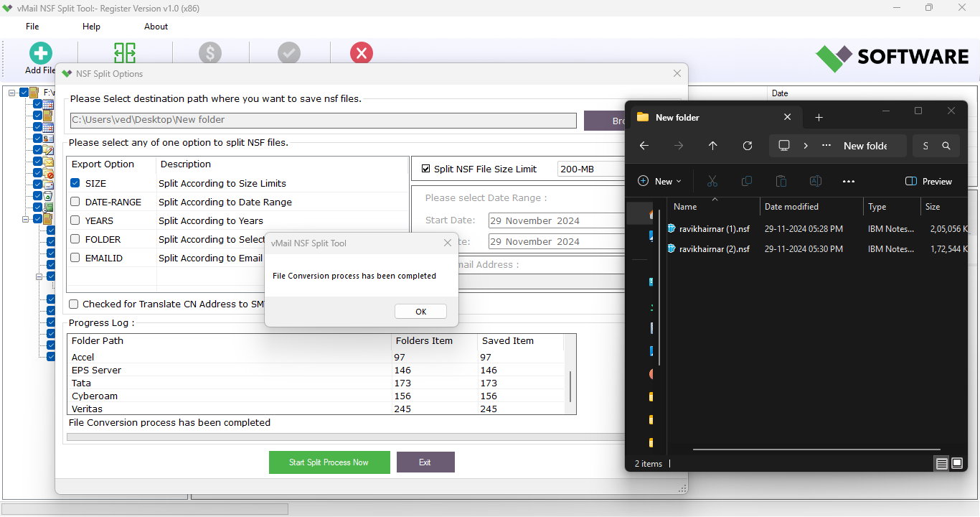Screen dimensions: 980x517
Task: Go up one folder level in Explorer
Action: pyautogui.click(x=712, y=146)
